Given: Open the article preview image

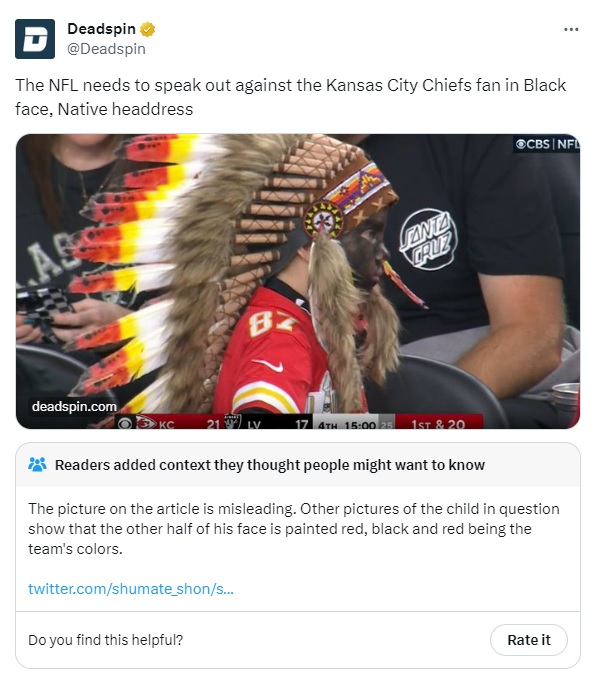Looking at the screenshot, I should (298, 282).
